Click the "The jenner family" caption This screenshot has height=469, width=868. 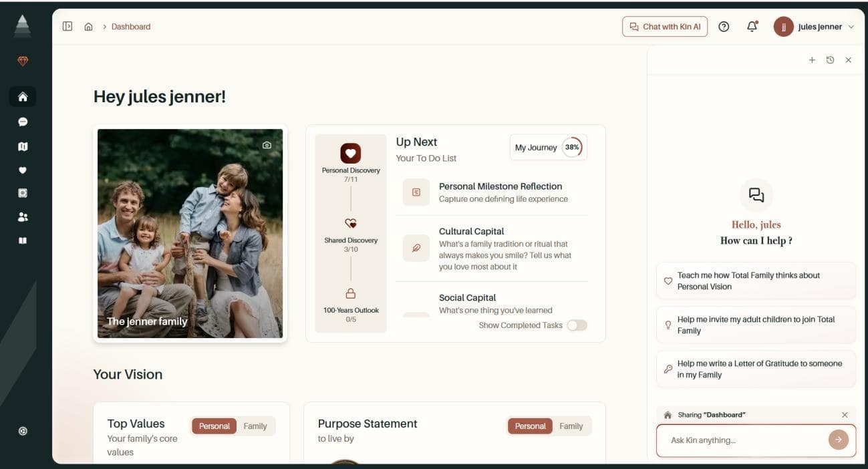147,321
